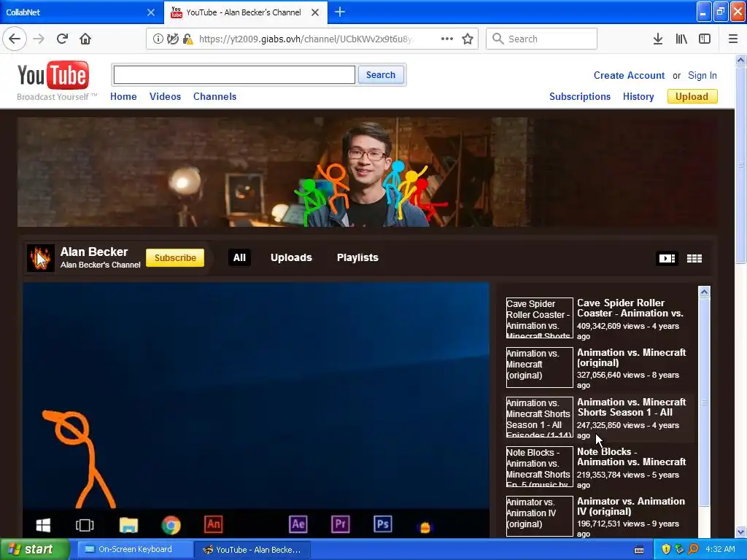Toggle the browser sidebar icon

(x=705, y=39)
